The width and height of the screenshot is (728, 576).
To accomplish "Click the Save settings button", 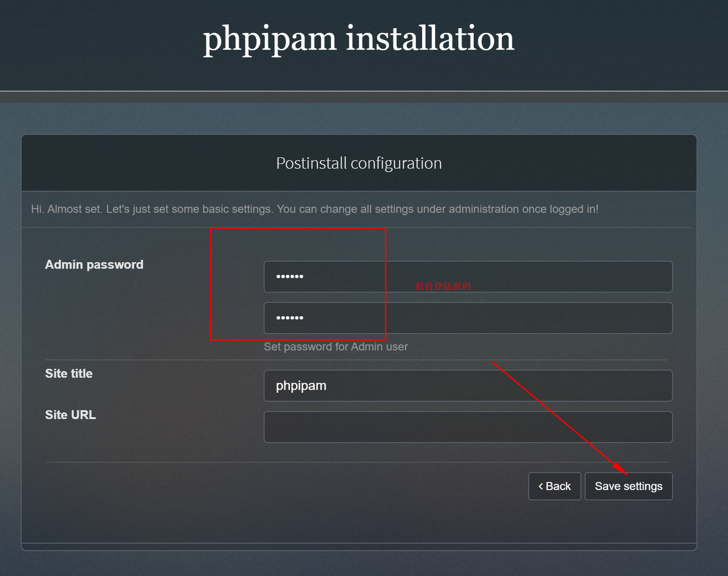I will 628,486.
